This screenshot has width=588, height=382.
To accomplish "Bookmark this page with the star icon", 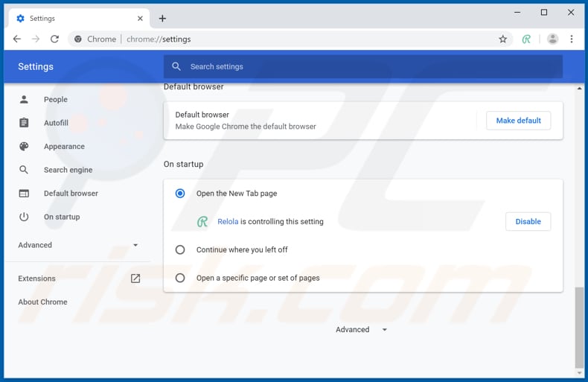I will (x=503, y=39).
